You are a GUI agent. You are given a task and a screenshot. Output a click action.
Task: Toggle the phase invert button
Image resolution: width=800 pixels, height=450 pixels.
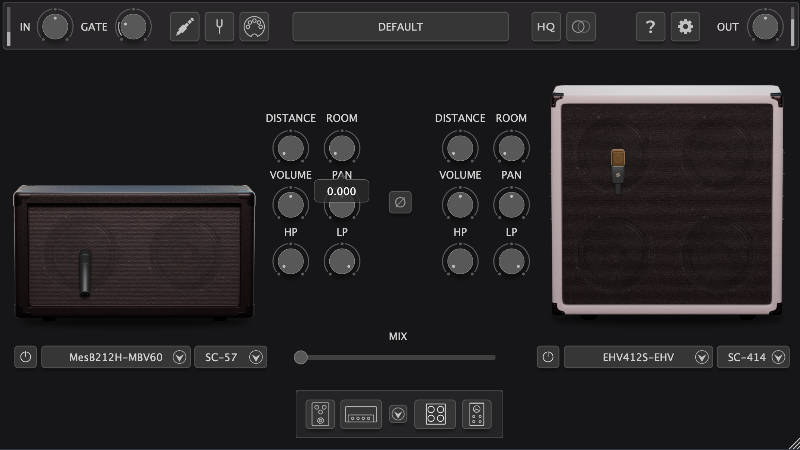tap(401, 202)
